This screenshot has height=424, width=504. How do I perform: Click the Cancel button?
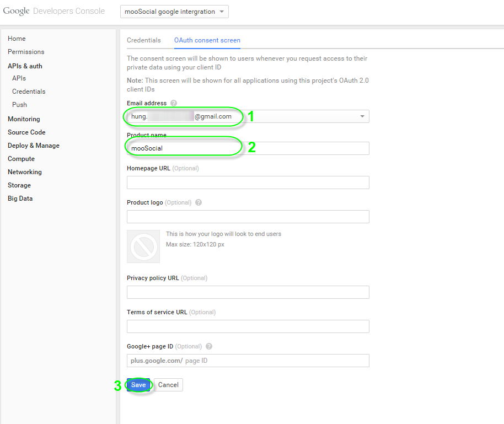pos(168,385)
